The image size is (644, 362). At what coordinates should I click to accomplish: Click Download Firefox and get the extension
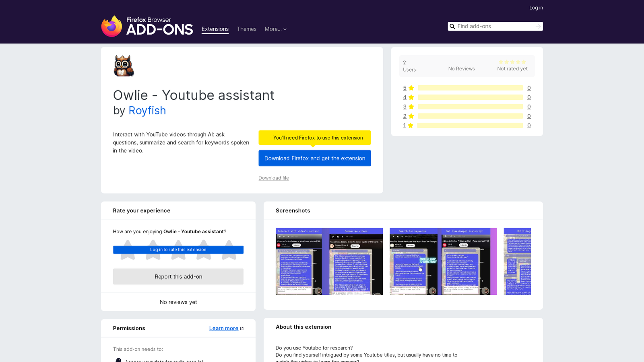(x=315, y=158)
